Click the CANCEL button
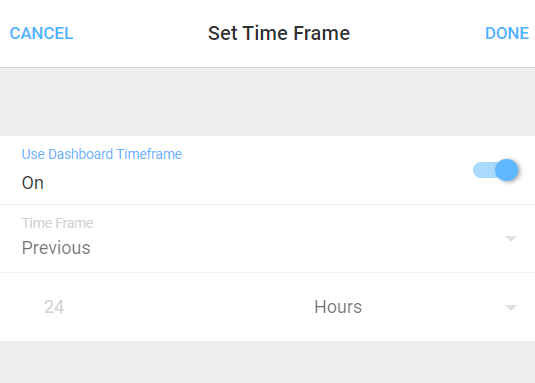 (x=41, y=33)
